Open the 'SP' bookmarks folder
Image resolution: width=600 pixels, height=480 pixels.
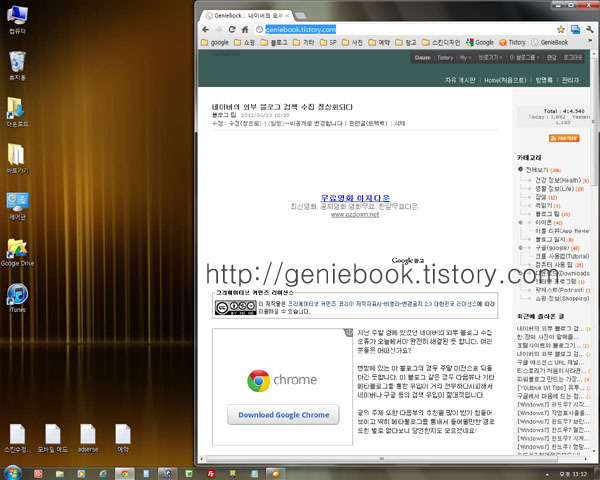tap(328, 42)
